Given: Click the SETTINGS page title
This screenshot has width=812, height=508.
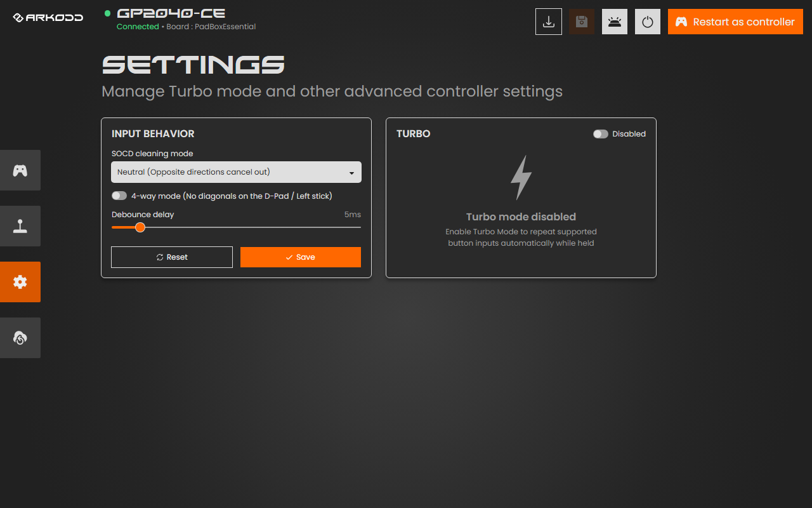Looking at the screenshot, I should point(193,65).
